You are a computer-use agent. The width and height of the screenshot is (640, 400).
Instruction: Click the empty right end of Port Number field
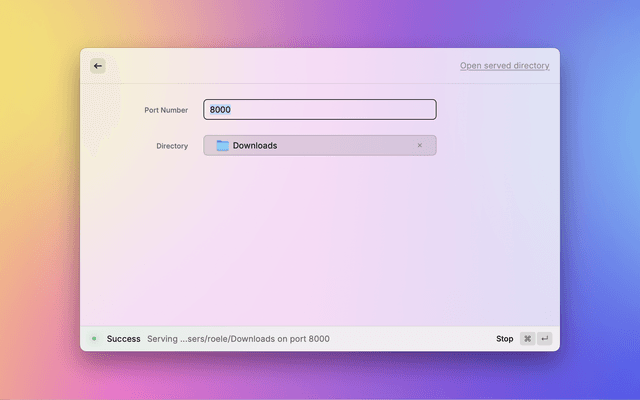[400, 110]
